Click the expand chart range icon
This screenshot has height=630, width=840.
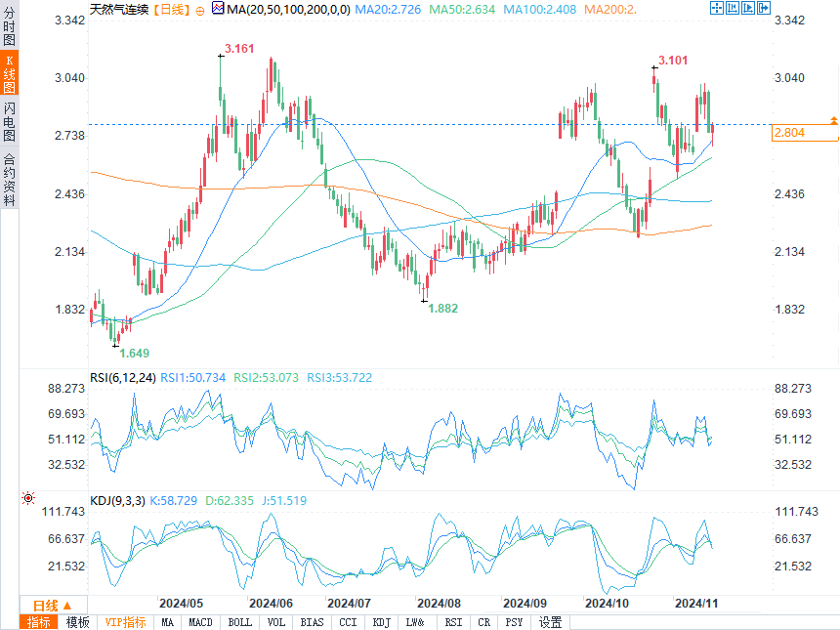[748, 8]
